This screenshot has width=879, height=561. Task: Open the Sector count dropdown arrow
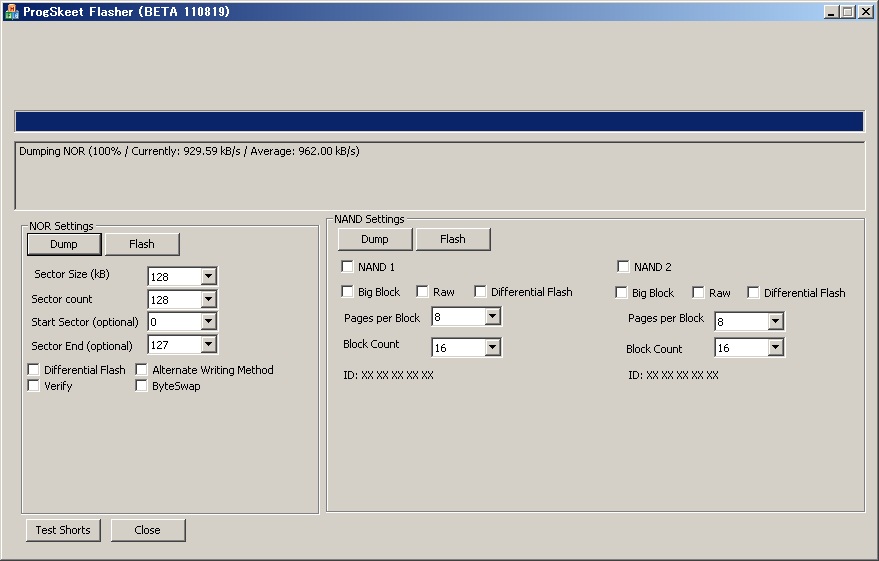209,299
